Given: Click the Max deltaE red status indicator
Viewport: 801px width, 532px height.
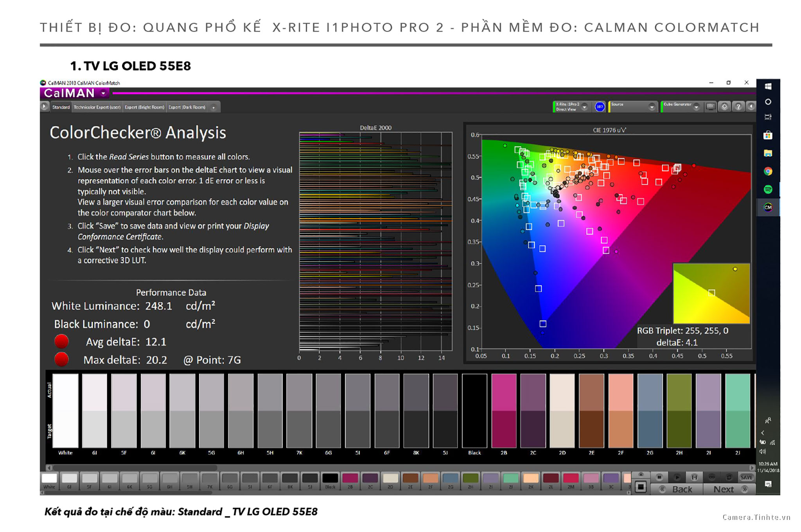Looking at the screenshot, I should [61, 359].
